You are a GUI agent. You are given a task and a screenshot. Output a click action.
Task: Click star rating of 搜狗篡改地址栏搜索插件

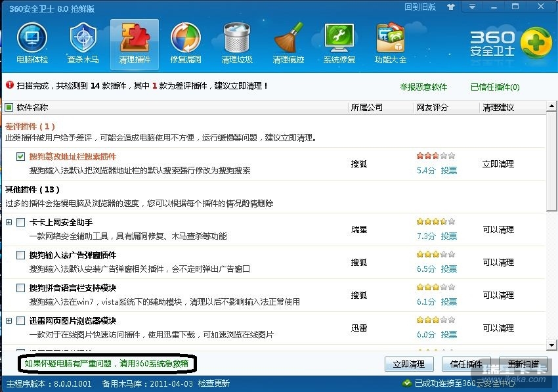(x=436, y=156)
